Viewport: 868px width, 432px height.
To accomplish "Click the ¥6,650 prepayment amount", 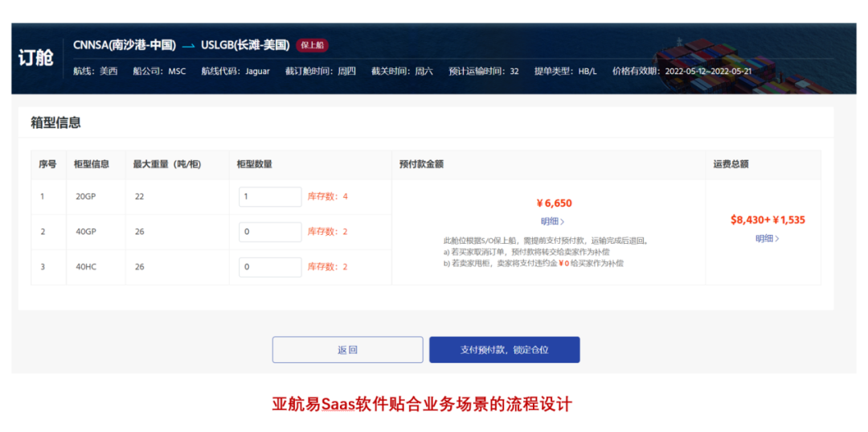I will click(x=554, y=204).
